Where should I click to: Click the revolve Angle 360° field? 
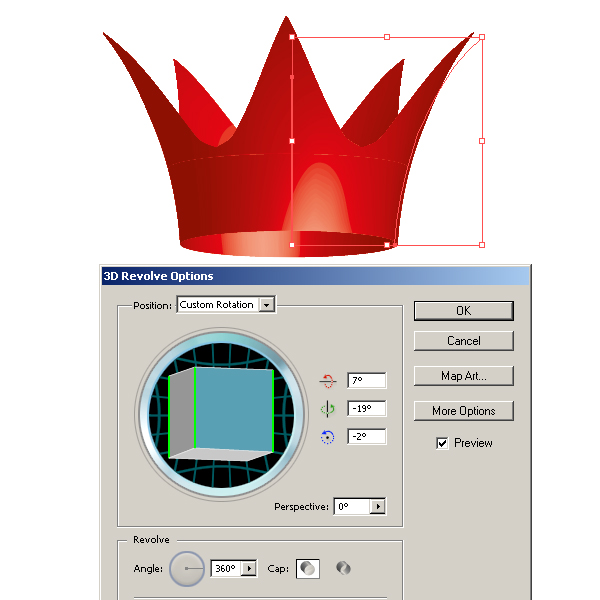click(x=226, y=568)
